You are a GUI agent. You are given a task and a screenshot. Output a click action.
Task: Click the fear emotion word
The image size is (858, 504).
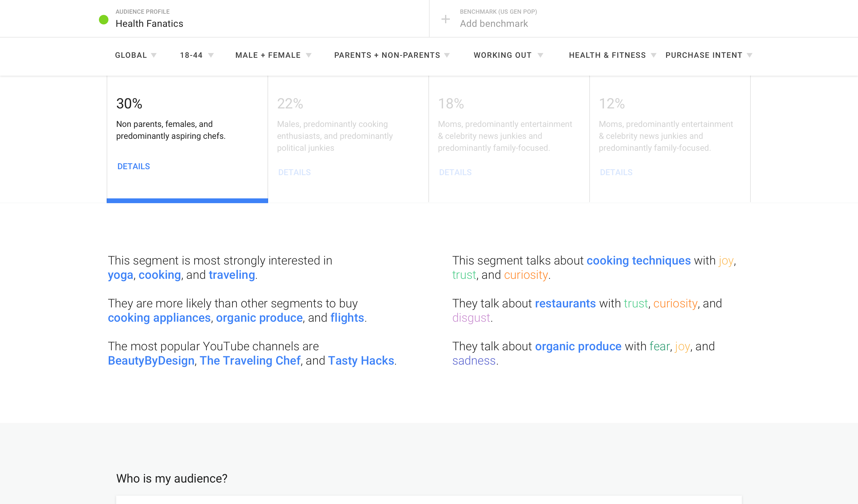tap(660, 347)
